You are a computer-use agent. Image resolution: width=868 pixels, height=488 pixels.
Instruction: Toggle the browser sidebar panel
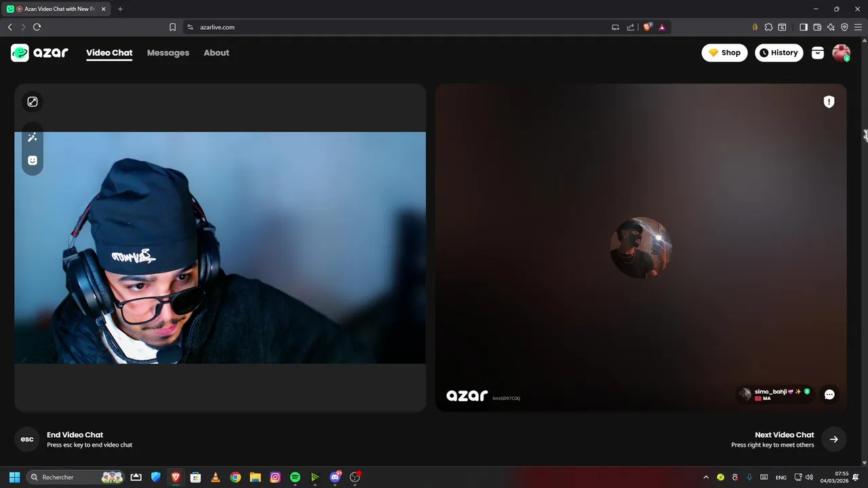[804, 27]
